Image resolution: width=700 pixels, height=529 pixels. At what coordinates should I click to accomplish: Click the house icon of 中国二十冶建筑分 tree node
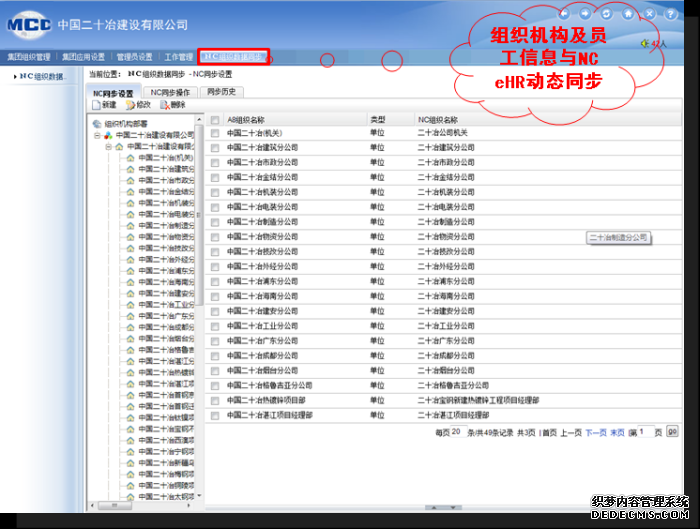(130, 169)
